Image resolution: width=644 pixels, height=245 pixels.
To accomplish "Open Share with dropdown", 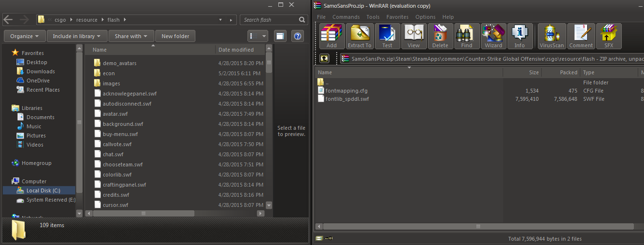I will coord(132,36).
